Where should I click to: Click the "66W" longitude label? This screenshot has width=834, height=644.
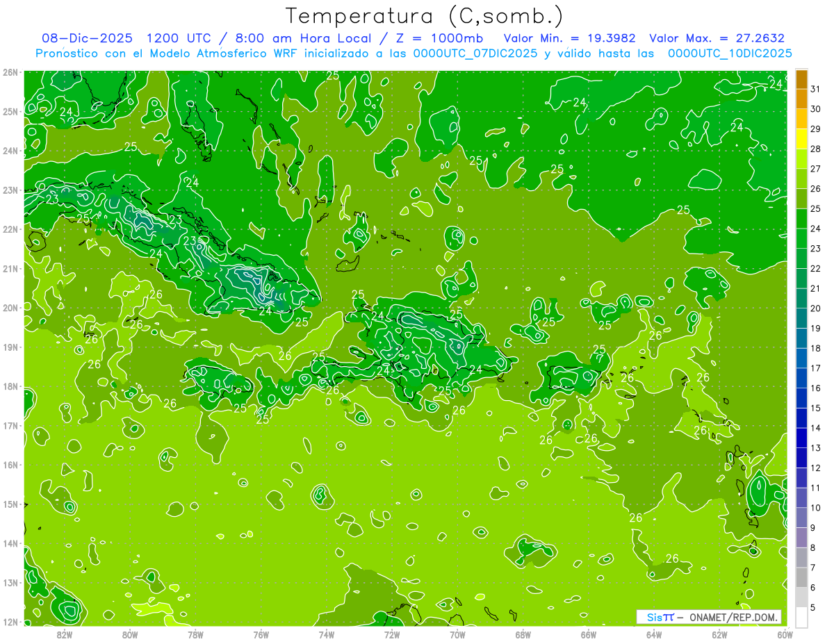589,634
